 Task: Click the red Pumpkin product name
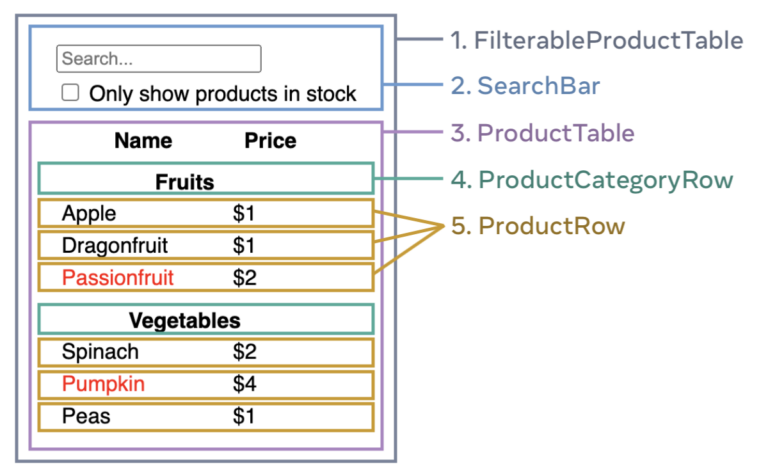click(103, 384)
